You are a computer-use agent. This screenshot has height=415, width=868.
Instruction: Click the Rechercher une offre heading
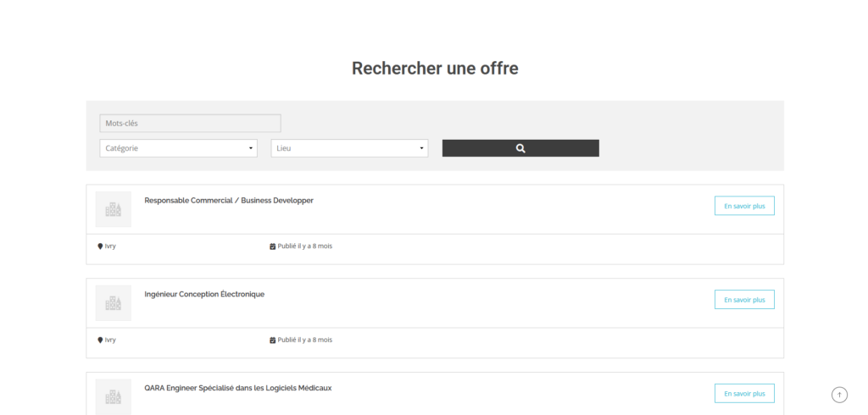[x=435, y=68]
